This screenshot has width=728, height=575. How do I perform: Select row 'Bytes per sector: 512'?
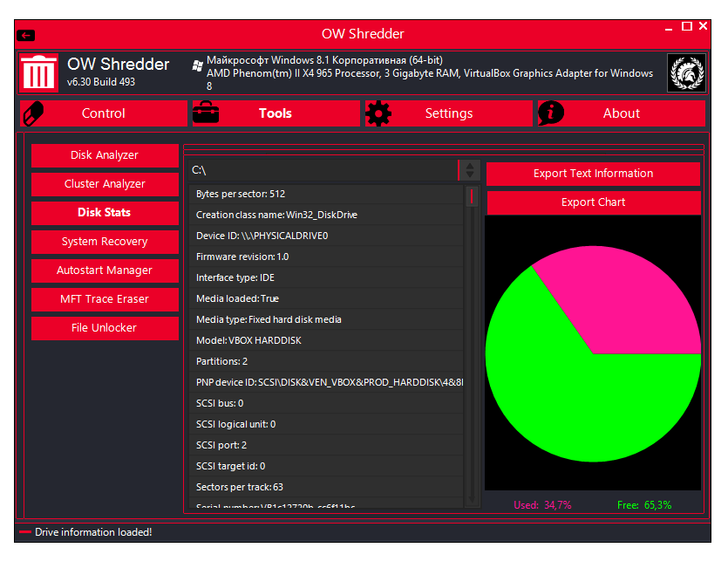click(326, 195)
